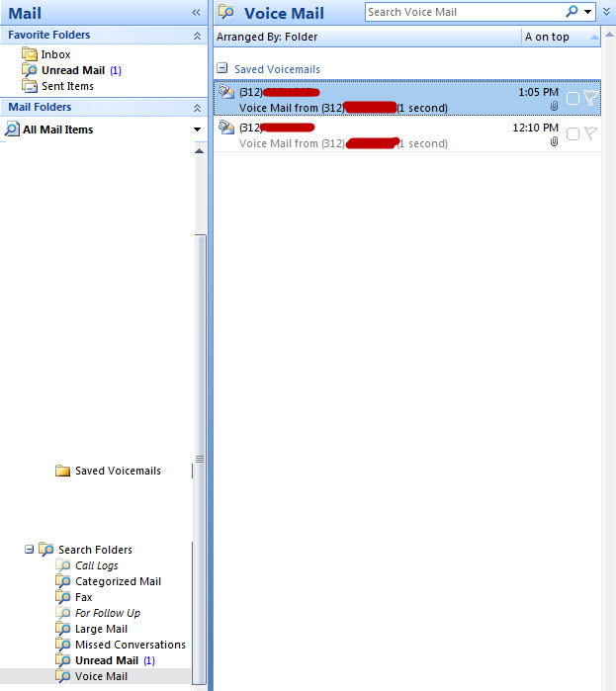
Task: Click the A on top sort header
Action: pyautogui.click(x=547, y=37)
